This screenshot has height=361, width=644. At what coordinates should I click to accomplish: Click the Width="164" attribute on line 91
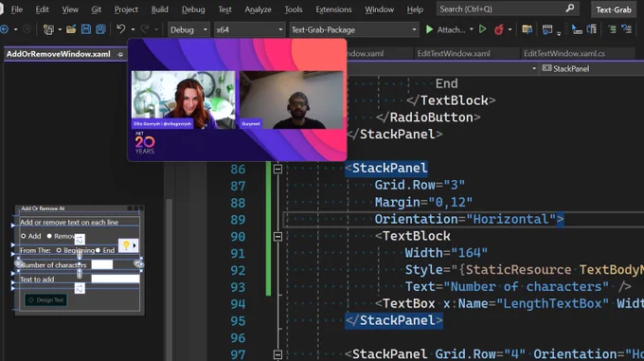click(446, 253)
